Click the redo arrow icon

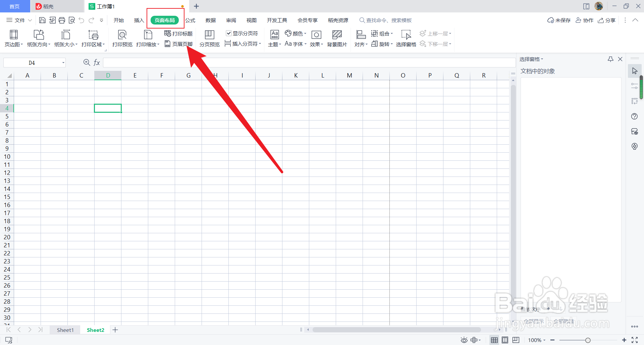click(91, 20)
